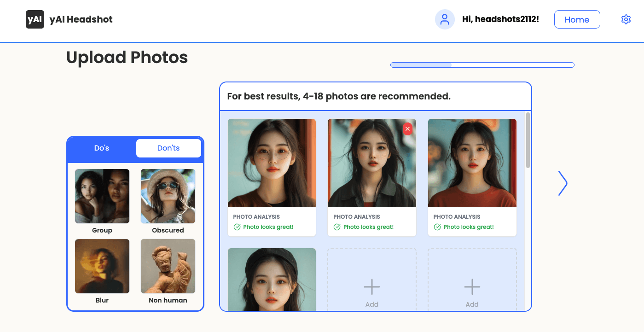Remove the second photo with red X
Image resolution: width=644 pixels, height=332 pixels.
pyautogui.click(x=407, y=129)
